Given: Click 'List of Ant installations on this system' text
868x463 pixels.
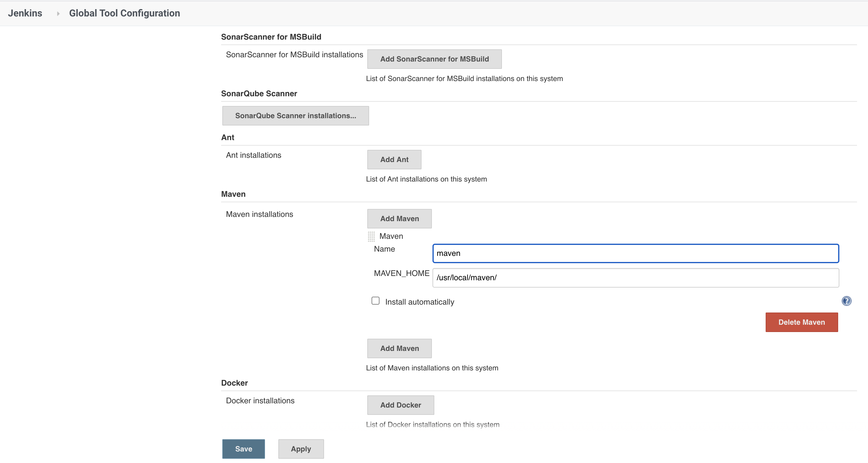Looking at the screenshot, I should point(426,179).
